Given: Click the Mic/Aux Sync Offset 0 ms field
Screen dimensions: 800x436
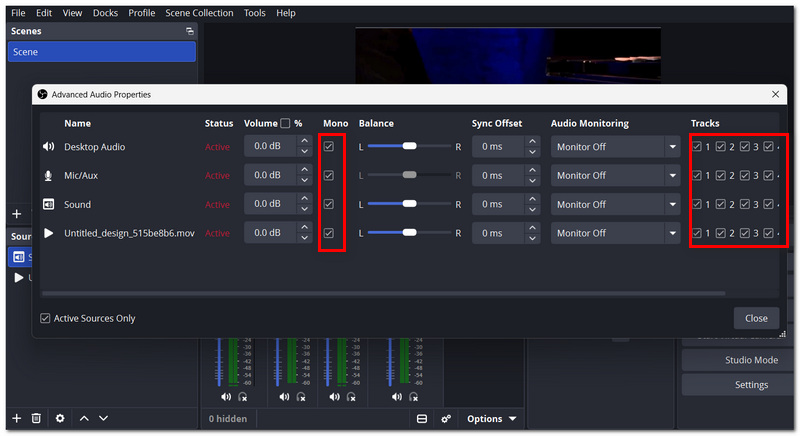Looking at the screenshot, I should click(498, 175).
